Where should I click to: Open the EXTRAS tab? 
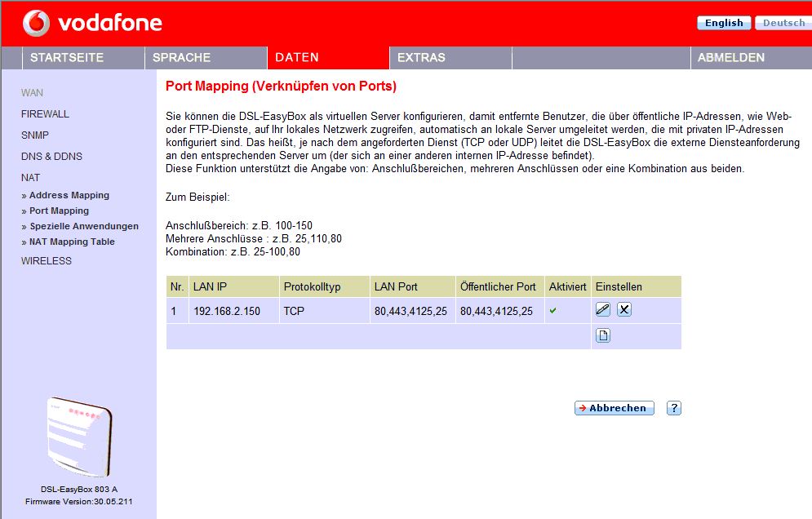coord(450,57)
